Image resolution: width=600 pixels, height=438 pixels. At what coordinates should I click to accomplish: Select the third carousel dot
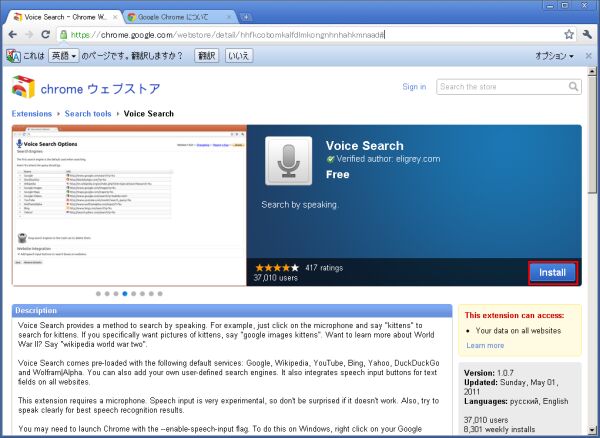[x=116, y=294]
